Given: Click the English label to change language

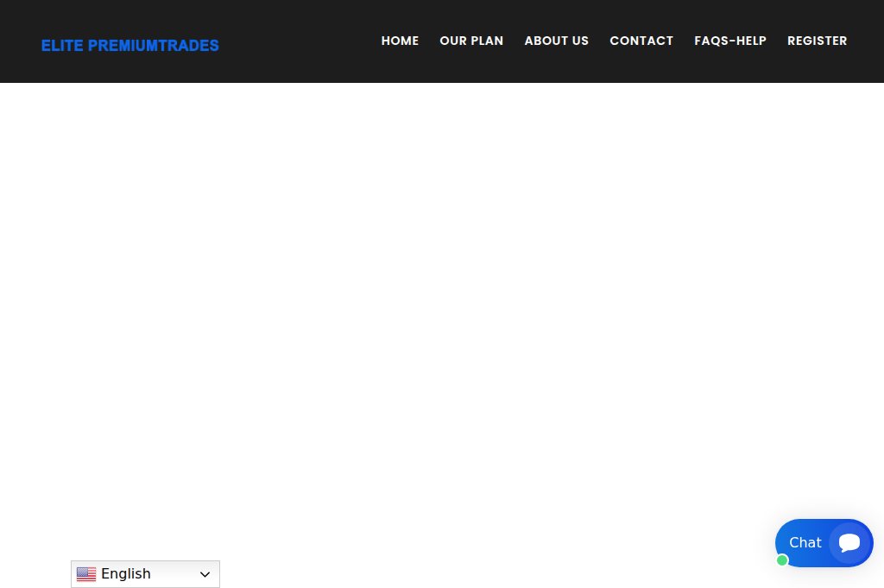Looking at the screenshot, I should 125,573.
